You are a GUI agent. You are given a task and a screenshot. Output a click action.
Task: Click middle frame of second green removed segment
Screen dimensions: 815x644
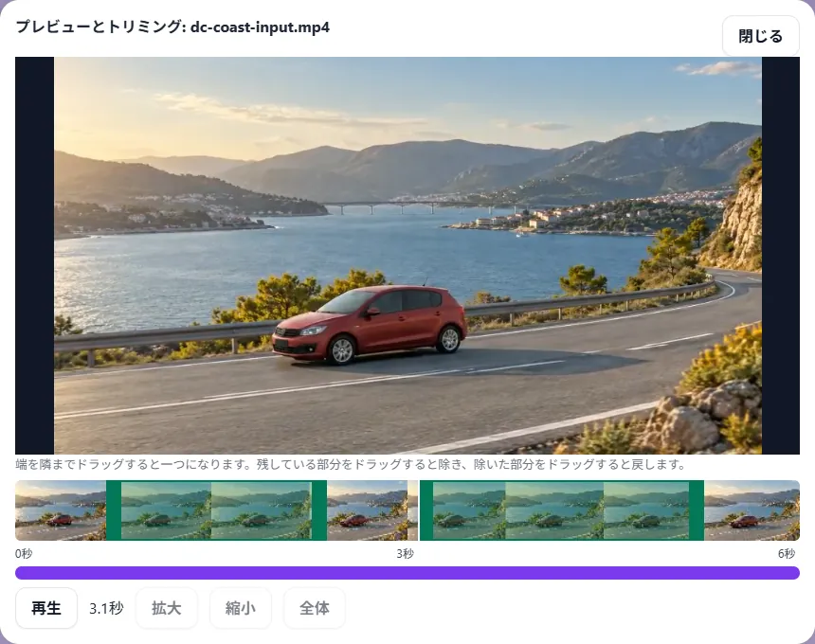click(554, 510)
